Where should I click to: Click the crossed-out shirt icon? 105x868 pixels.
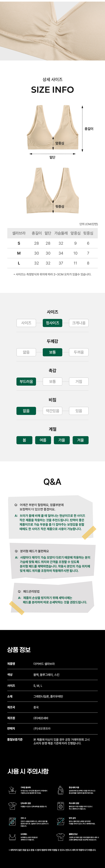[60, 821]
